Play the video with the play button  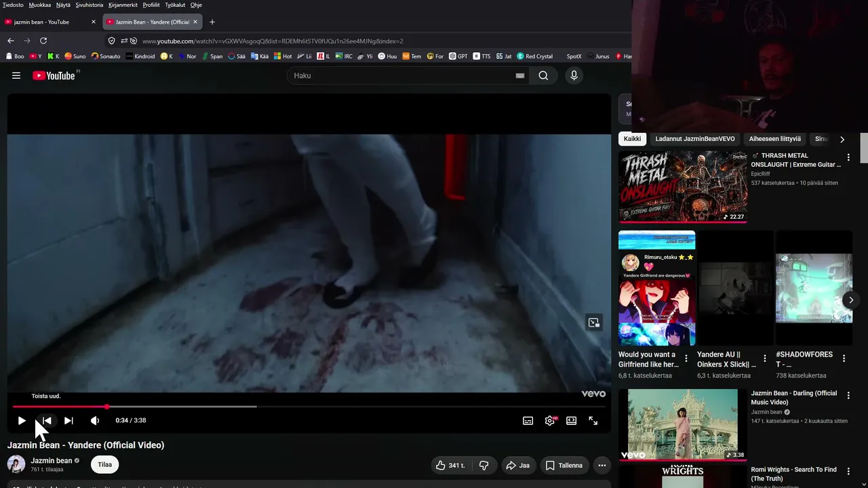22,421
